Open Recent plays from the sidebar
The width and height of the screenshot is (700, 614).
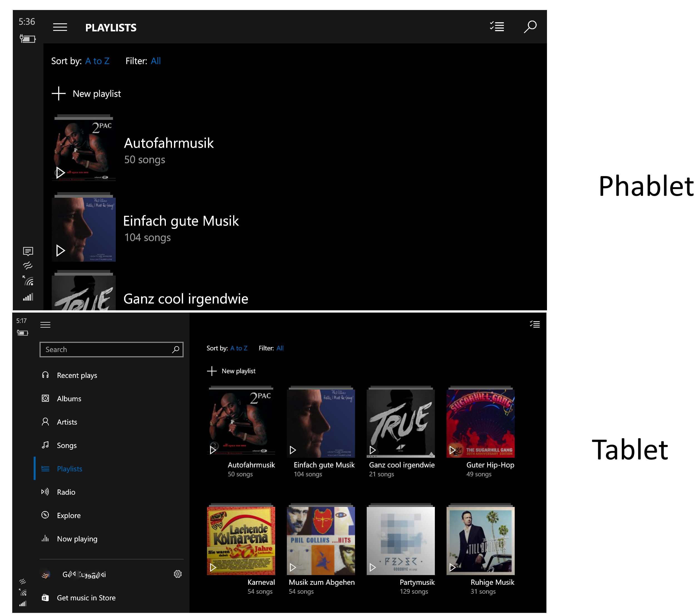pyautogui.click(x=77, y=375)
